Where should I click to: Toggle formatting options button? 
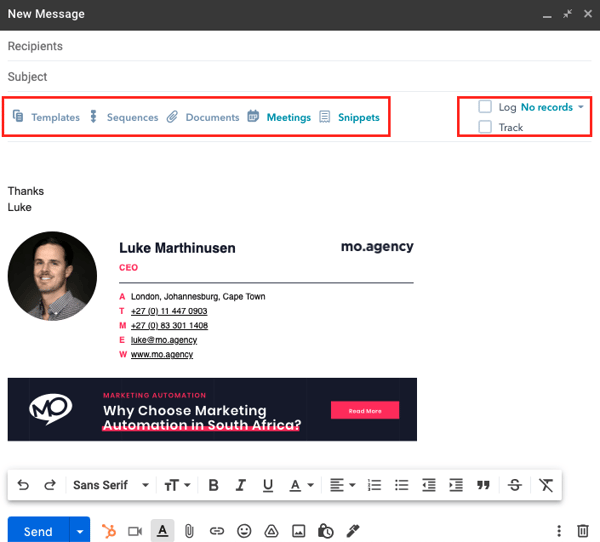[x=162, y=531]
